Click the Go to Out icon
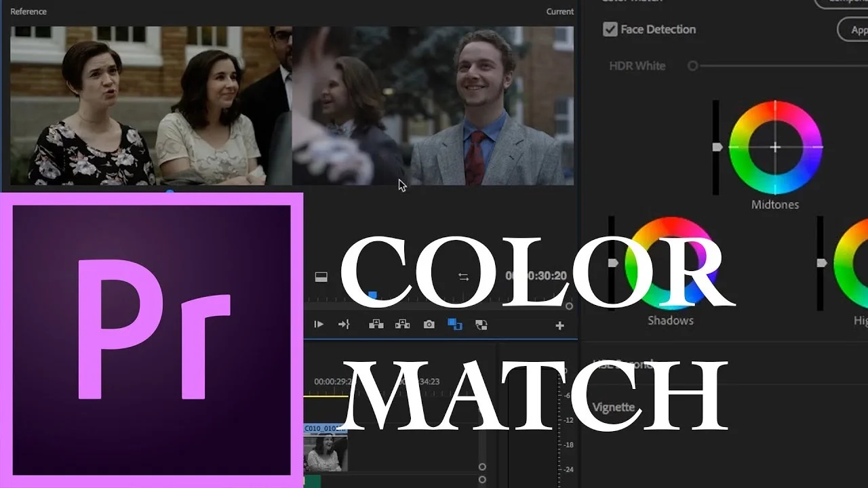The height and width of the screenshot is (488, 868). tap(344, 325)
